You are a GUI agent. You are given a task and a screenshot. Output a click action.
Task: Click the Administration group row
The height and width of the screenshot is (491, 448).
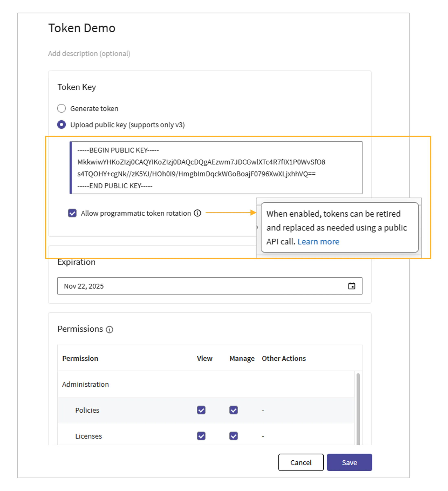(x=86, y=384)
